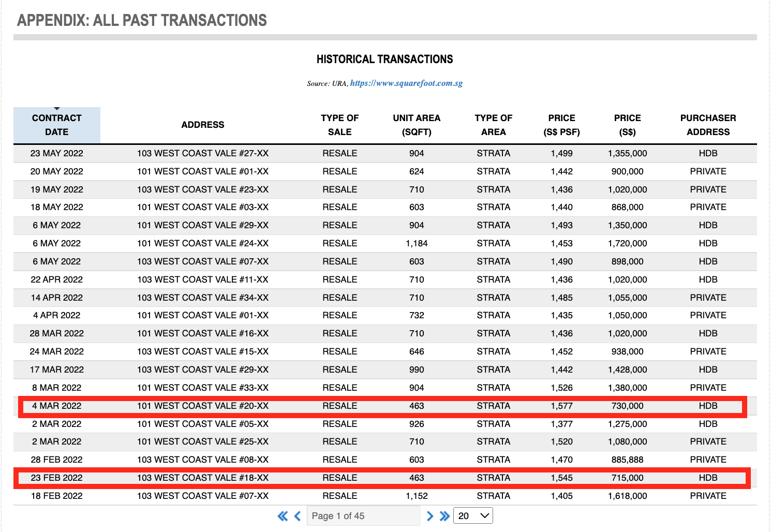771x532 pixels.
Task: Select the 4 MAR 2022 date cell
Action: coord(57,406)
